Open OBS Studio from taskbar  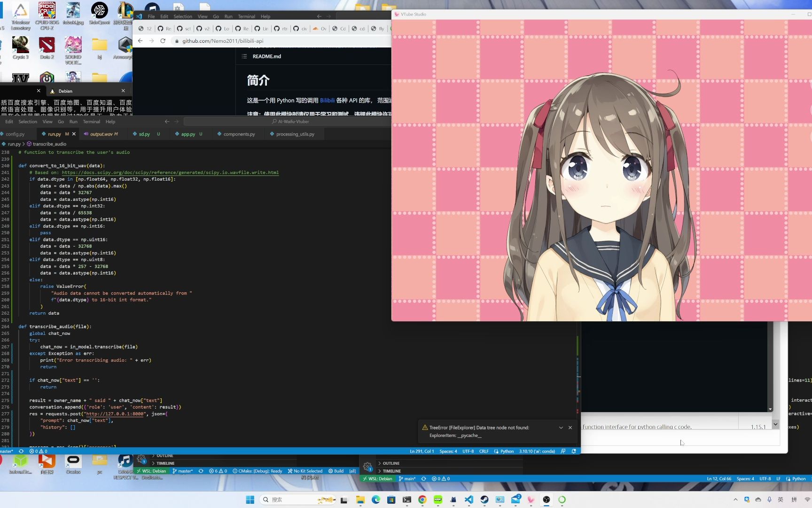click(547, 500)
